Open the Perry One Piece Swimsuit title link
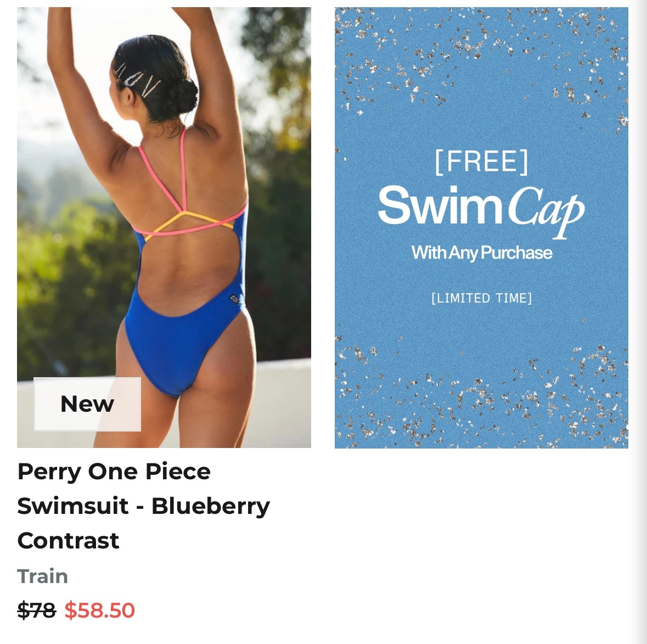This screenshot has height=644, width=647. [144, 506]
